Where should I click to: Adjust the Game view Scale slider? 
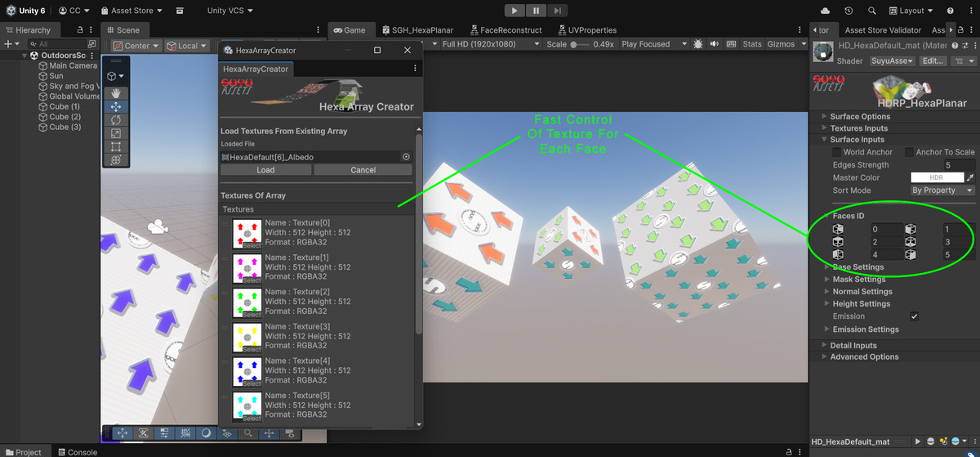(x=579, y=44)
